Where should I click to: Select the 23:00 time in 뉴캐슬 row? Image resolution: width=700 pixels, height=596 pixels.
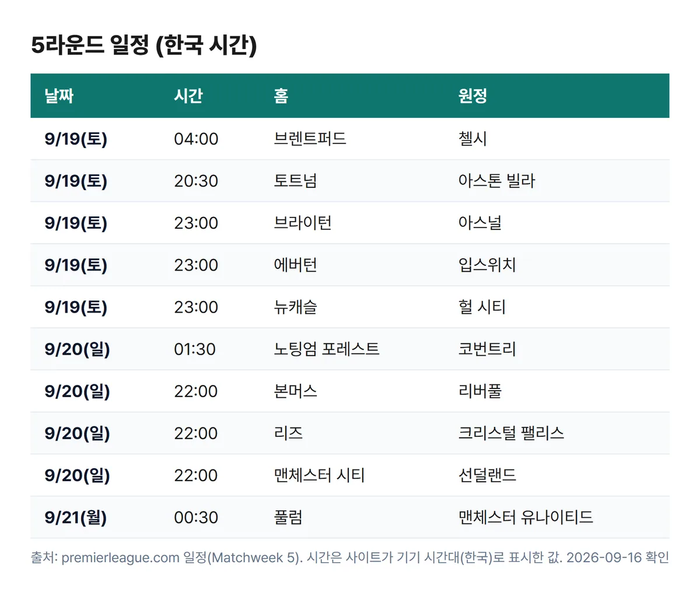click(196, 307)
